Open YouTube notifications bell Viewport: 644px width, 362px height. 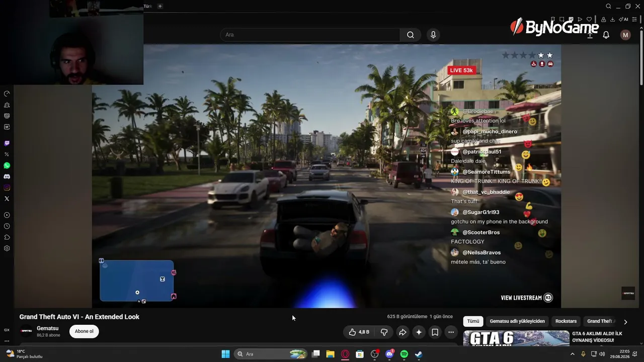click(x=606, y=35)
